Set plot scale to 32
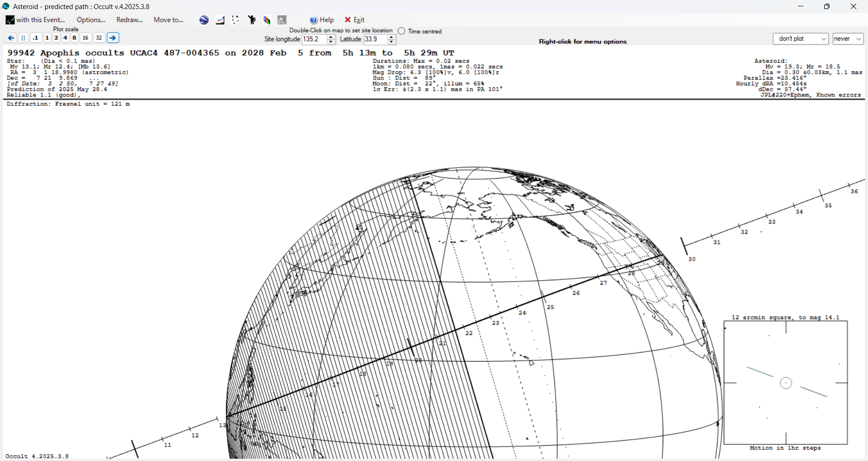The height and width of the screenshot is (461, 868). [99, 38]
